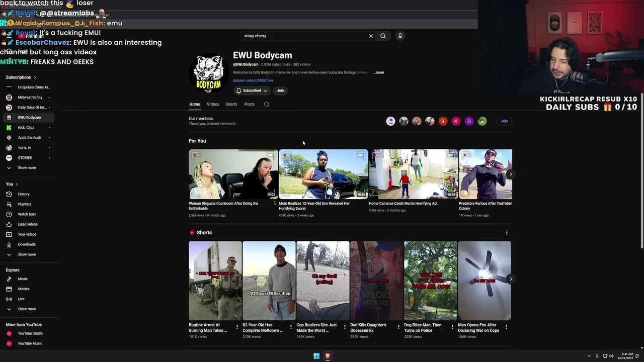Open the Subscribed notifications dropdown

point(252,90)
